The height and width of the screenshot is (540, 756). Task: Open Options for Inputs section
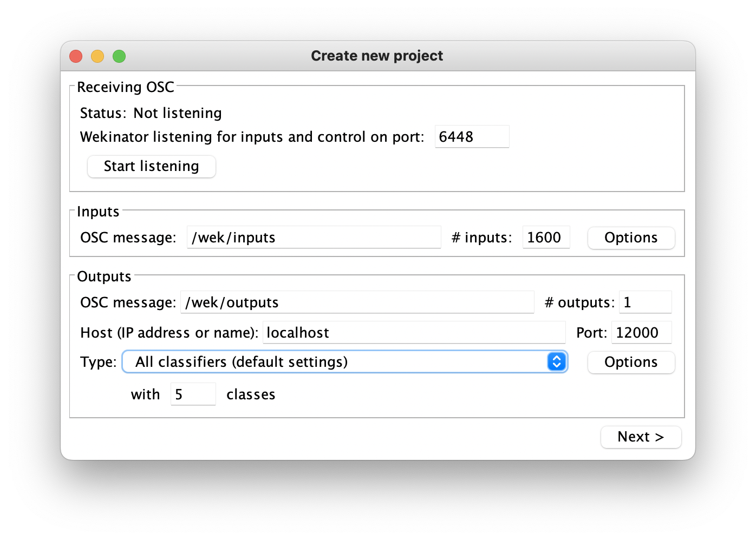pos(631,238)
